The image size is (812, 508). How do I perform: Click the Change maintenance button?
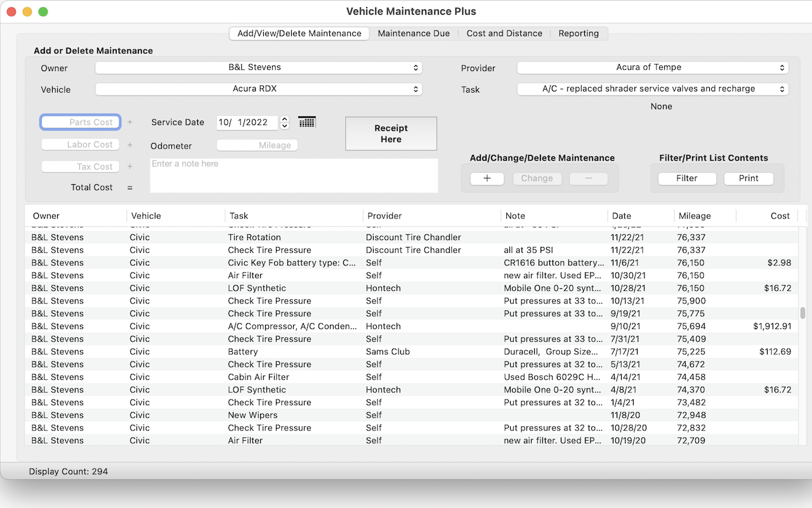pos(537,178)
